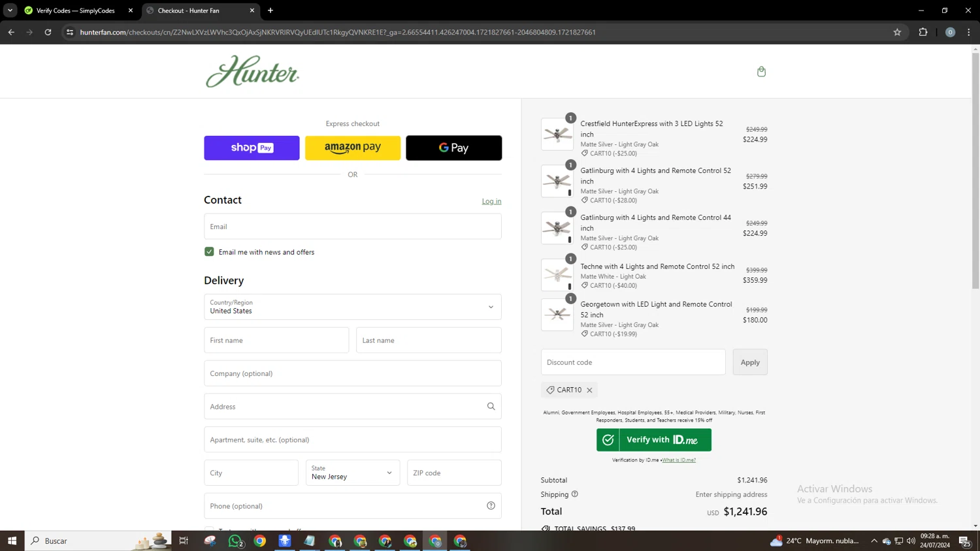Viewport: 980px width, 551px height.
Task: Click the Discount code input
Action: [x=633, y=362]
